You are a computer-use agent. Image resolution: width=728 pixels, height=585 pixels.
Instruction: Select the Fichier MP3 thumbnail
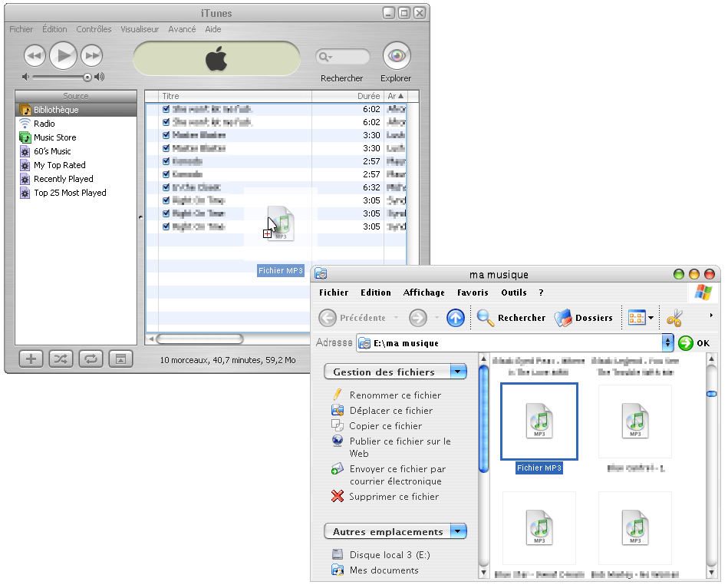point(539,421)
